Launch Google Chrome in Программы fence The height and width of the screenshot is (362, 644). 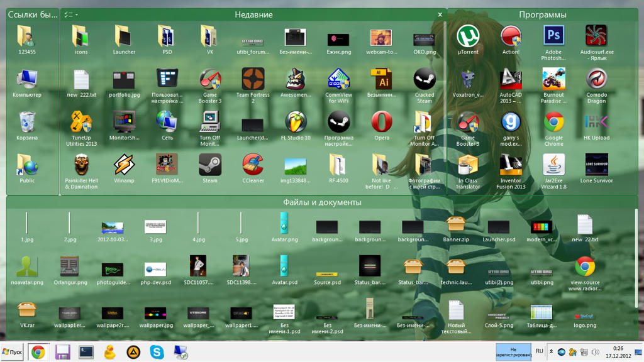pos(553,128)
